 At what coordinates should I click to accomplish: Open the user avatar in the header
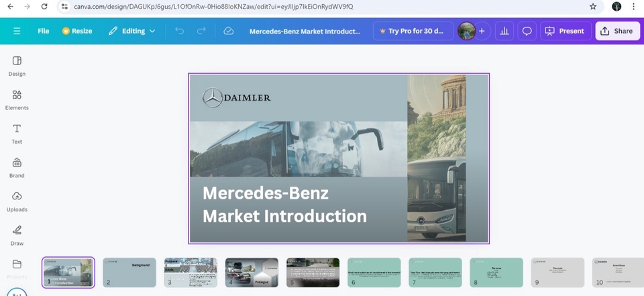(x=467, y=31)
